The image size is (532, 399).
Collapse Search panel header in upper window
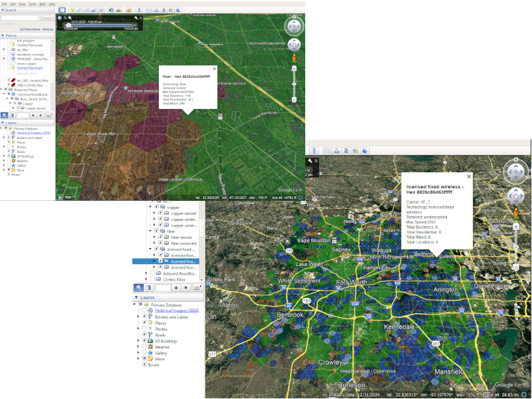27,10
